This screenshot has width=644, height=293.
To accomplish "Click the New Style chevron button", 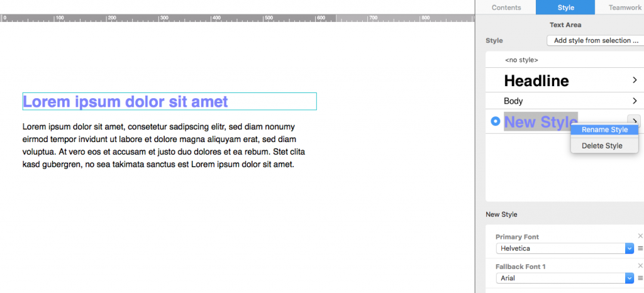I will point(634,121).
